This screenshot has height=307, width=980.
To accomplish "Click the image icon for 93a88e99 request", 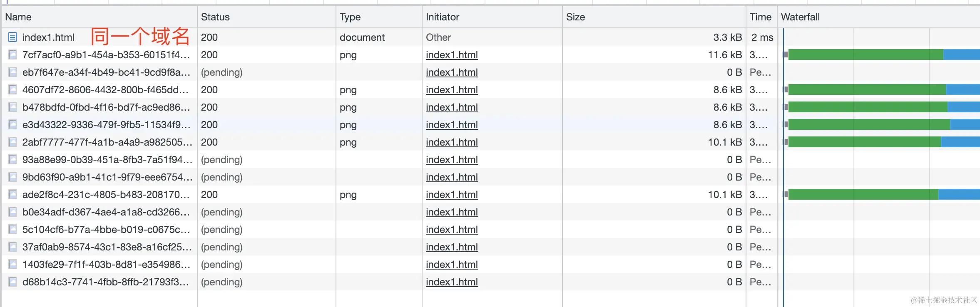I will 12,160.
